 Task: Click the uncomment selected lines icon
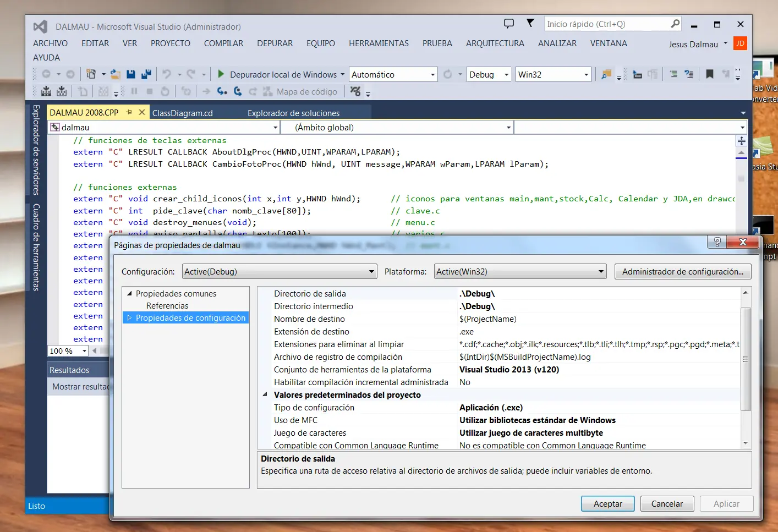coord(689,74)
